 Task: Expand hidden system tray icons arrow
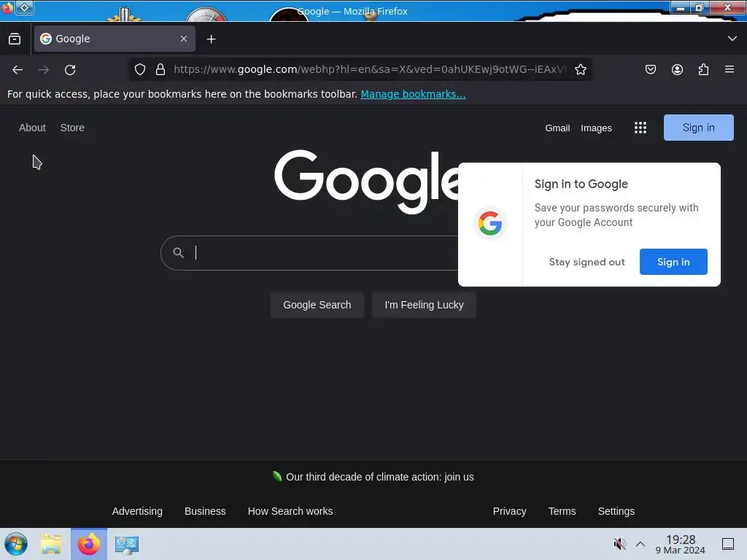[640, 544]
